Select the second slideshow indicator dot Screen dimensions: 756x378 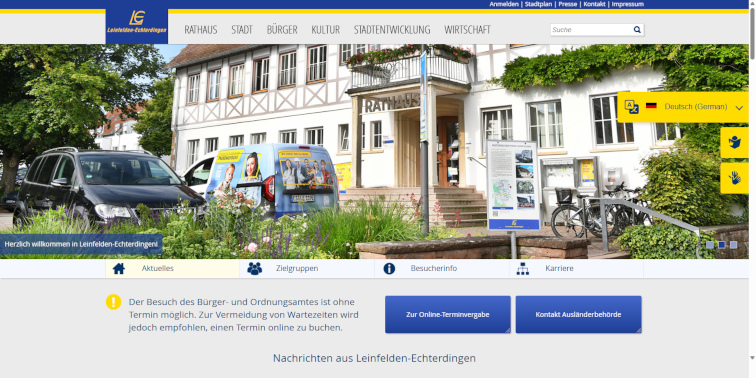tap(721, 245)
